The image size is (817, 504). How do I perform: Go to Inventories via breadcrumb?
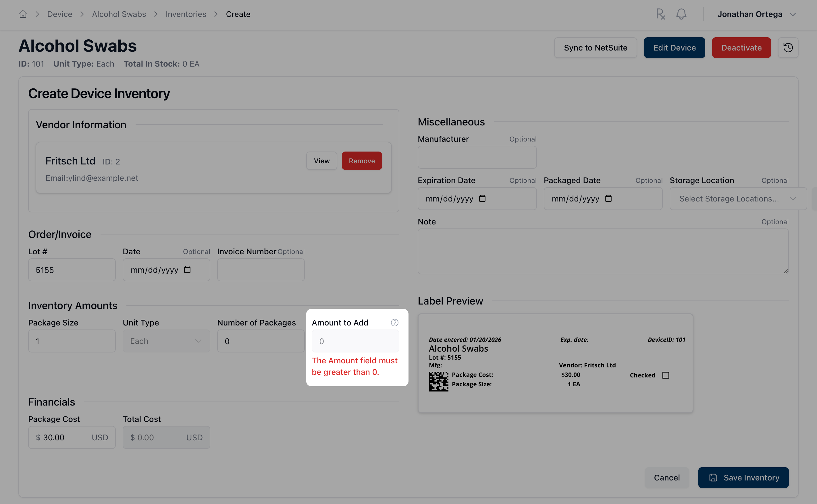[x=186, y=14]
